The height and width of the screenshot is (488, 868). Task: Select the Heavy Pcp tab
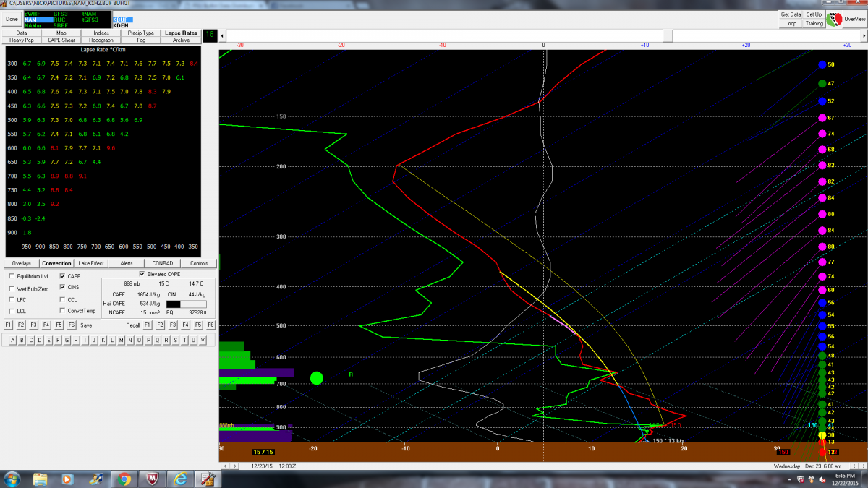pos(22,40)
